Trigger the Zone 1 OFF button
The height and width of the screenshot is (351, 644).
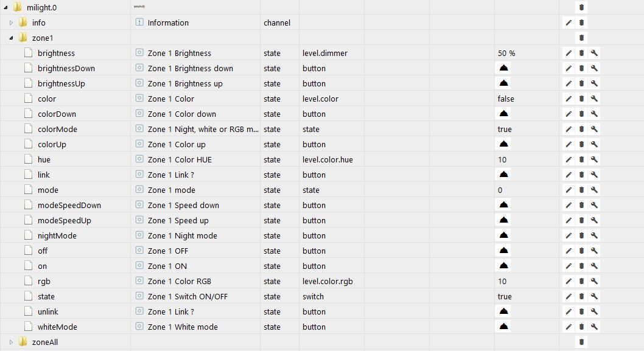[503, 251]
